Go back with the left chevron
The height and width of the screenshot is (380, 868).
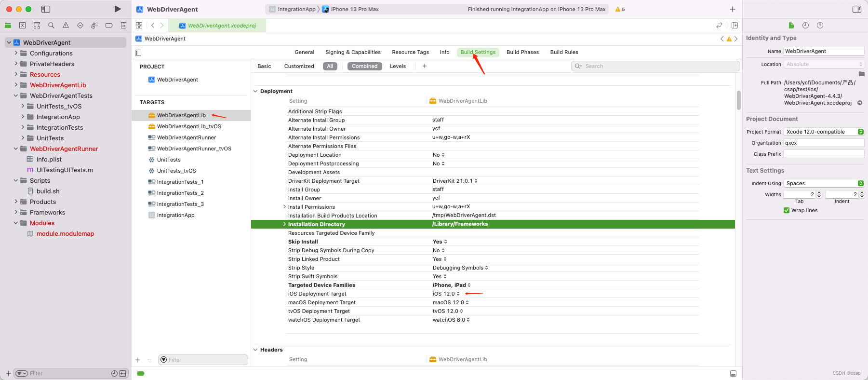point(153,25)
